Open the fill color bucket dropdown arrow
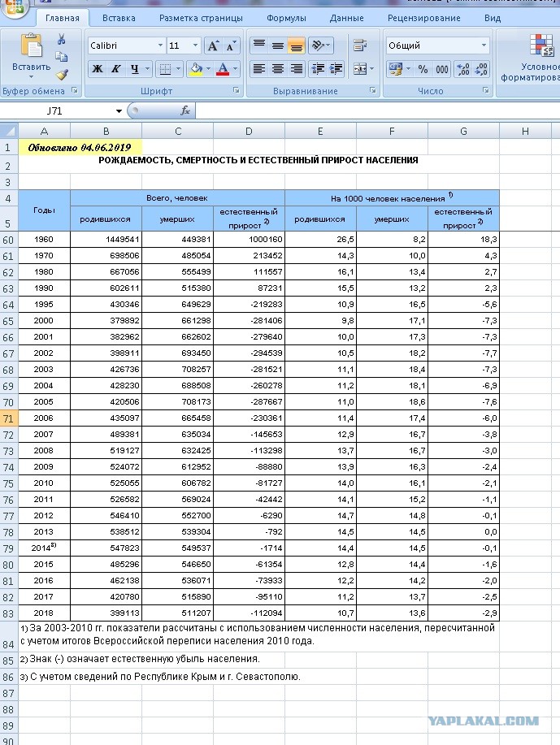 [x=208, y=69]
